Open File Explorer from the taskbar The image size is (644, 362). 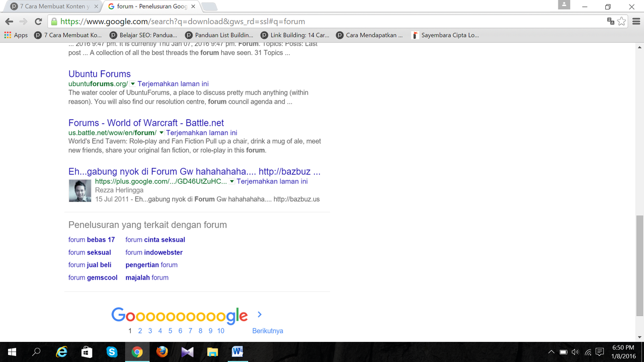tap(212, 352)
